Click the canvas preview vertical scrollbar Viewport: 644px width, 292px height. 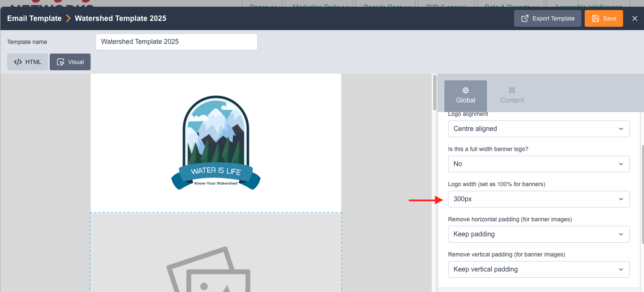pyautogui.click(x=435, y=93)
